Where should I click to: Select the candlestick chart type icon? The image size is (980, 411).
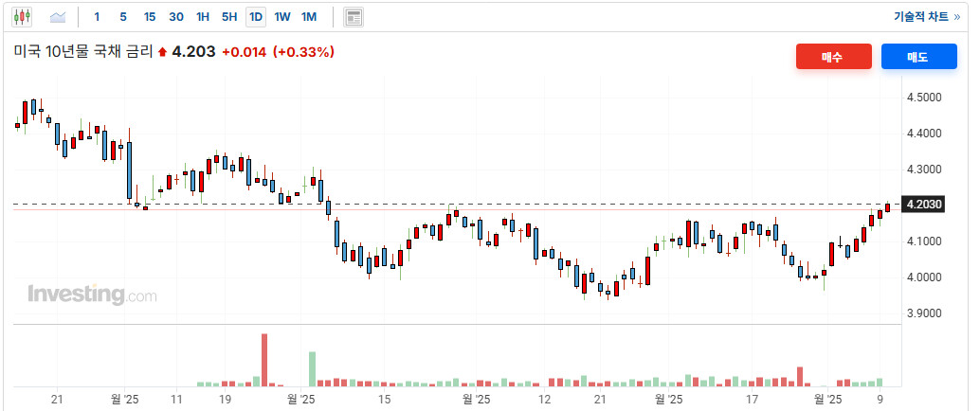pyautogui.click(x=21, y=17)
